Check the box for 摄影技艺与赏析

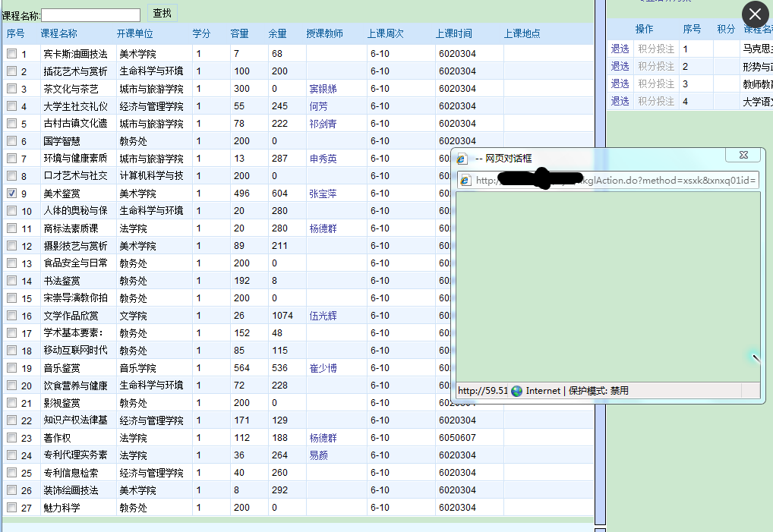pyautogui.click(x=12, y=245)
